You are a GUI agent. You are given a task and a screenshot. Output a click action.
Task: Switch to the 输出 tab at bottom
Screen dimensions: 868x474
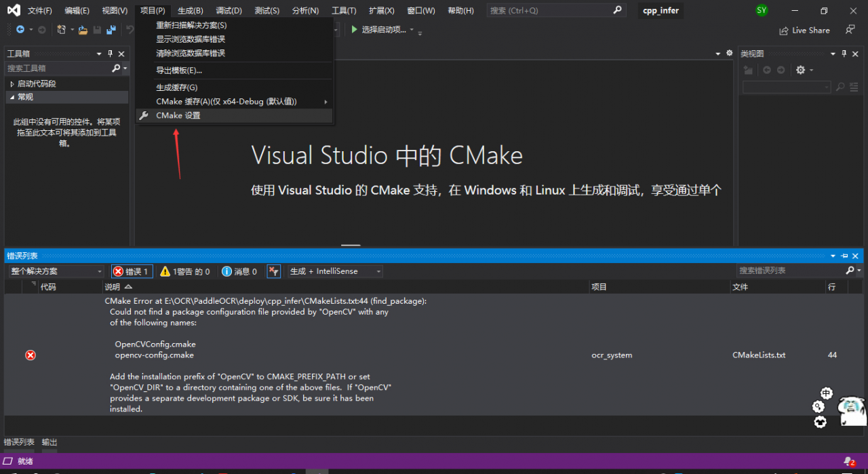50,441
